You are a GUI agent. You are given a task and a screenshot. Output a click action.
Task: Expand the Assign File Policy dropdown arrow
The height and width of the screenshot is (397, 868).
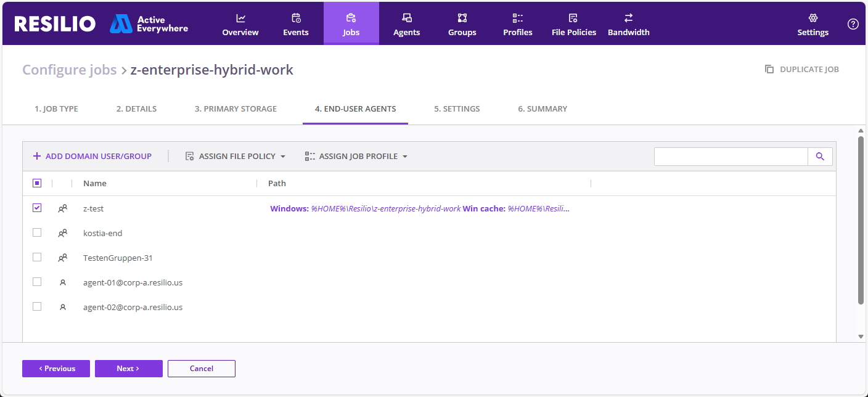[x=283, y=157]
